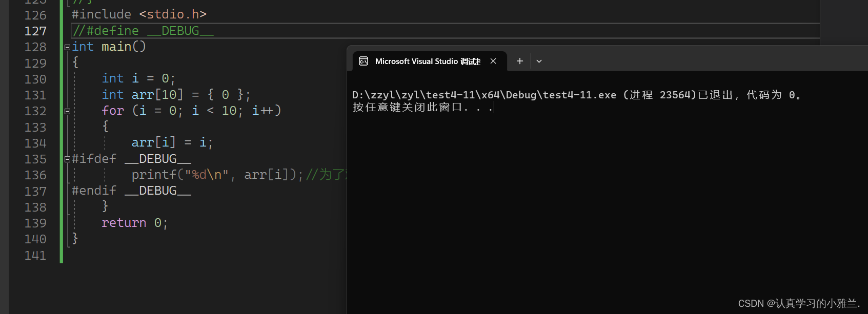The width and height of the screenshot is (868, 314).
Task: Click the "按任意键关闭此窗口" console prompt
Action: pyautogui.click(x=408, y=108)
